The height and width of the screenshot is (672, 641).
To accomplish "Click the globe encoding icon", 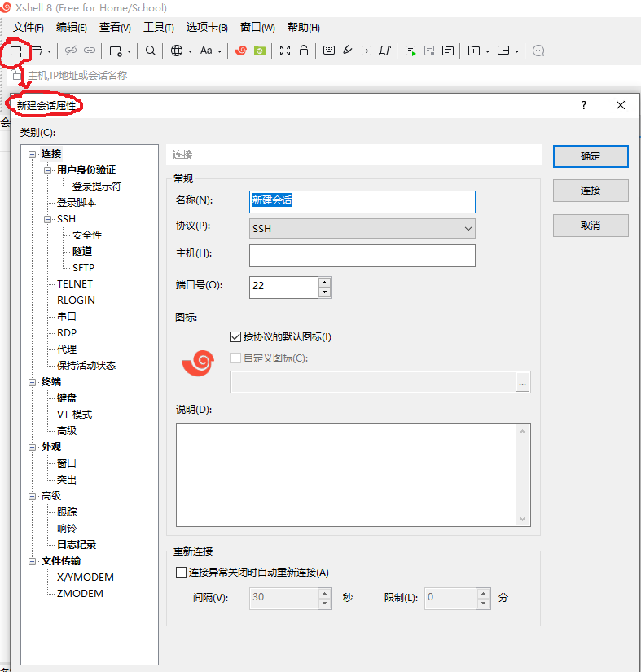I will click(x=177, y=51).
